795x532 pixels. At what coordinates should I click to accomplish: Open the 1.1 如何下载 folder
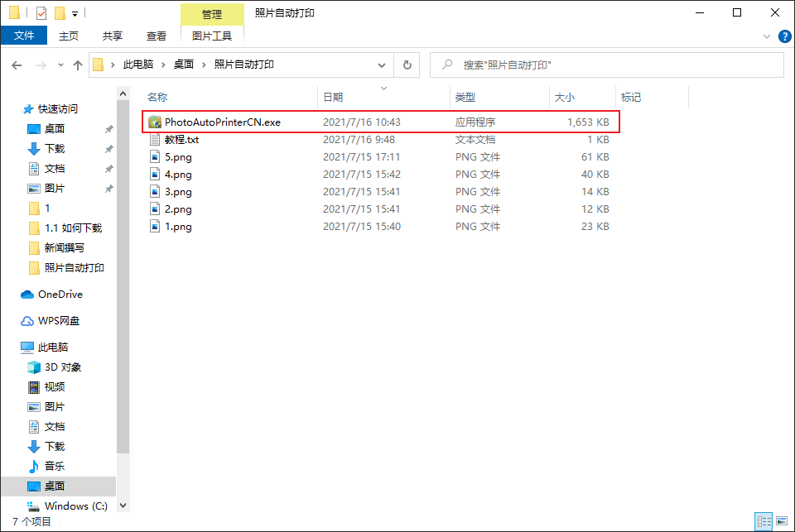(73, 228)
